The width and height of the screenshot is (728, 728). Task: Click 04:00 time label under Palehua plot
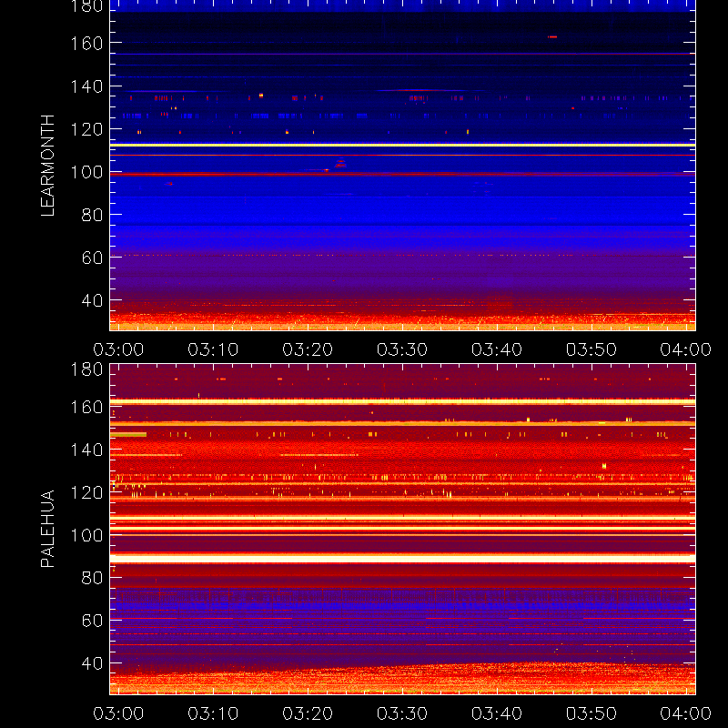pos(686,713)
